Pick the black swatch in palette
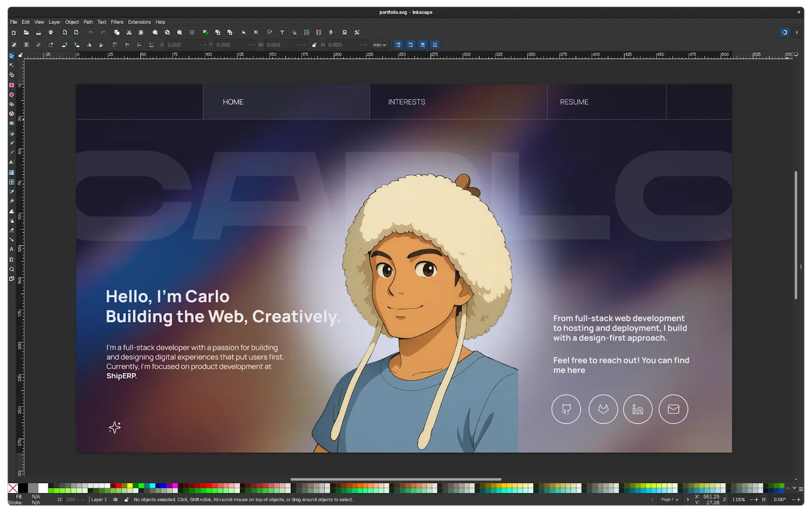The image size is (812, 514). pyautogui.click(x=23, y=488)
